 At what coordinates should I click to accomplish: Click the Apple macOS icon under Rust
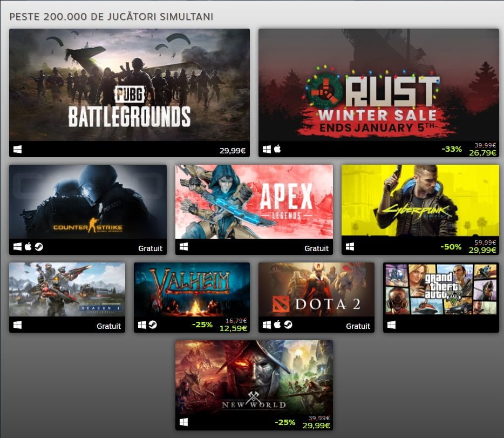tap(277, 149)
